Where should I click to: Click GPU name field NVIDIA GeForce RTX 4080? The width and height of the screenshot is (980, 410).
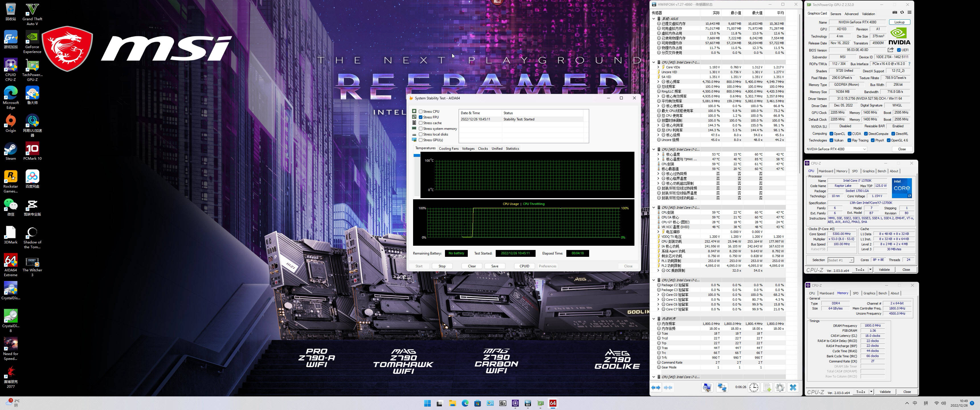[x=857, y=22]
